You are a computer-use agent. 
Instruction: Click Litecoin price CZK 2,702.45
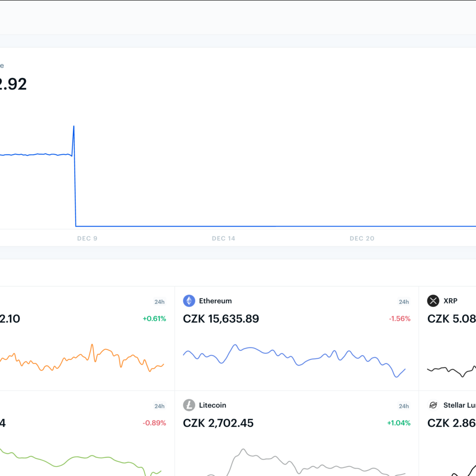218,423
